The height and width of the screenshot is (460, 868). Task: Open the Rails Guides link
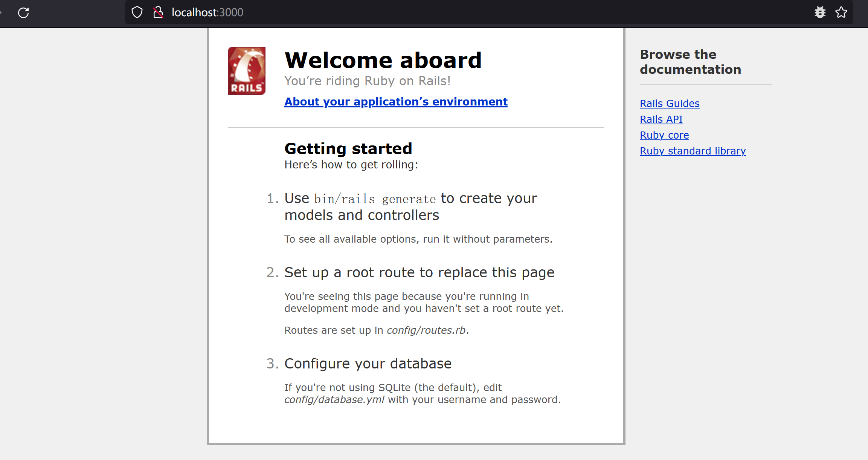point(670,104)
